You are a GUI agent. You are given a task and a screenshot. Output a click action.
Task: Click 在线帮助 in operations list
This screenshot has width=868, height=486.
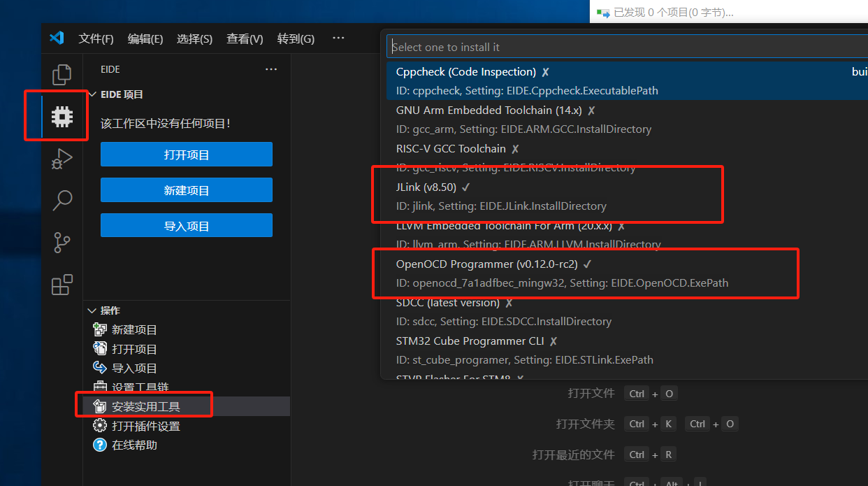(134, 445)
